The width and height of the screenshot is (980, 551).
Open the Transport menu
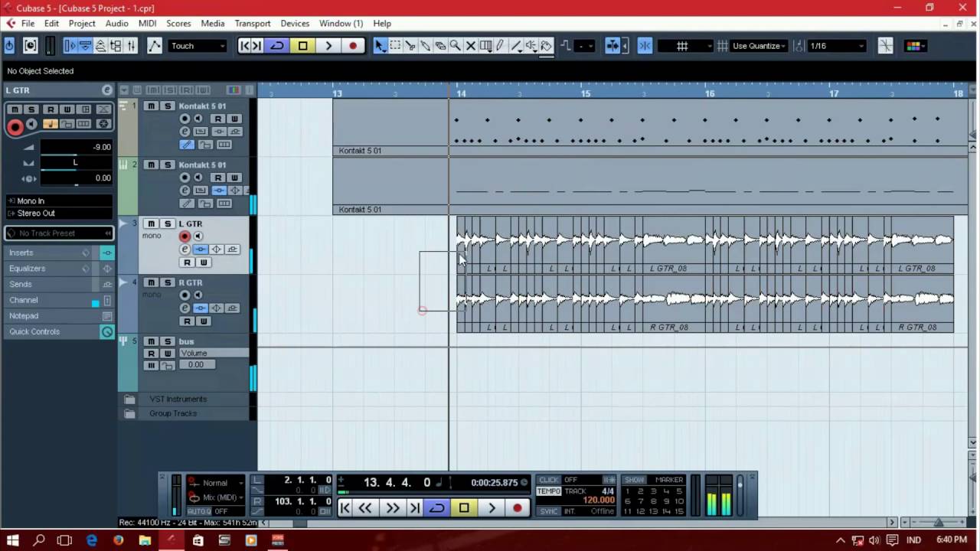(253, 24)
